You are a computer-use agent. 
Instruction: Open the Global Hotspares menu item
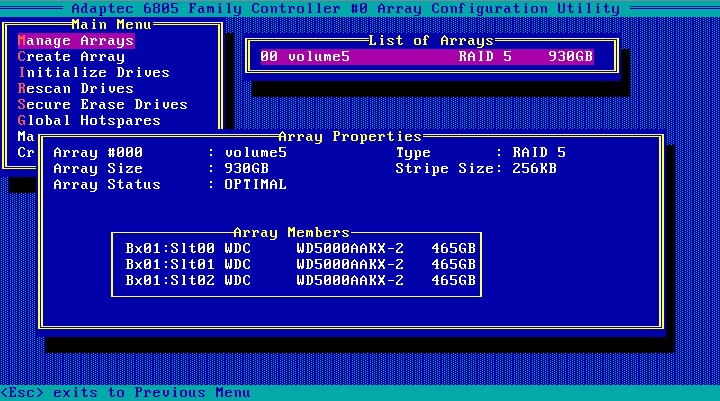click(x=89, y=121)
